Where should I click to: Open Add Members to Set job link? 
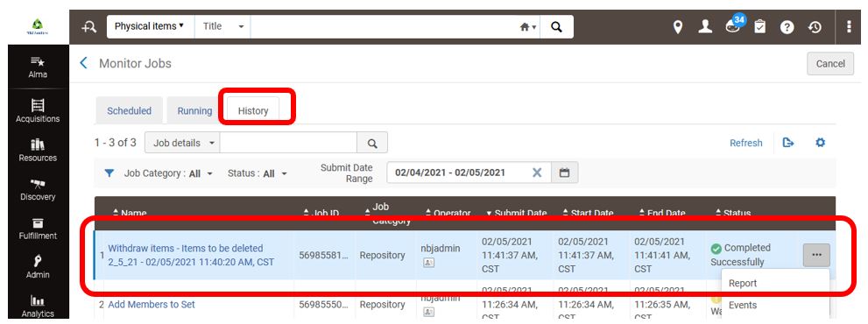[x=152, y=305]
